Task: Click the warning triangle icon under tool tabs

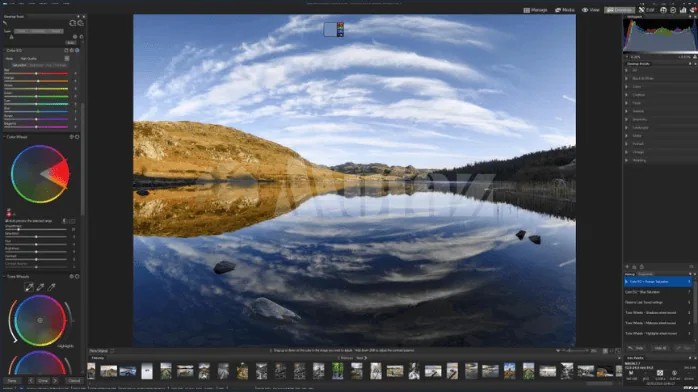Action: click(x=11, y=37)
